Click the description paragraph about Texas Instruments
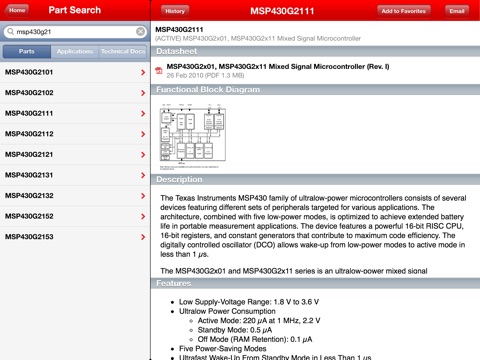Screen dimensions: 480x360 pos(313,226)
